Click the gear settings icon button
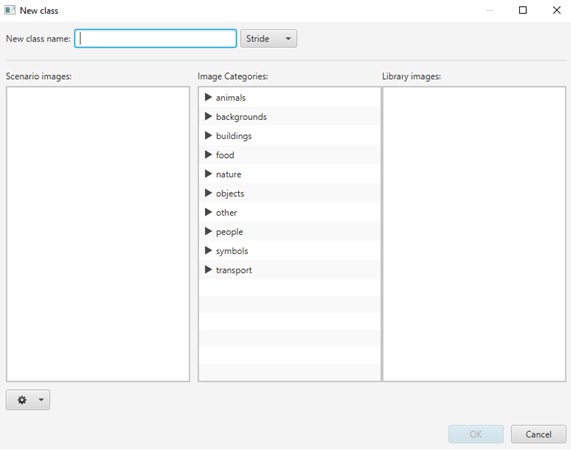 (x=22, y=400)
